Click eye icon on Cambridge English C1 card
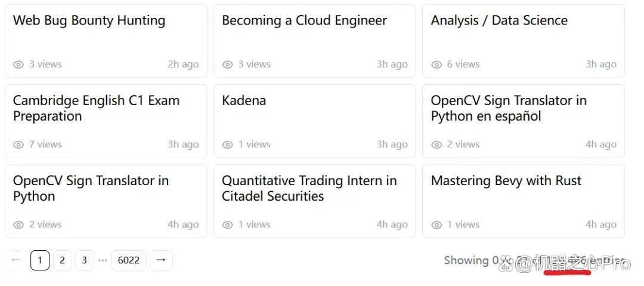644x286 pixels. 18,145
